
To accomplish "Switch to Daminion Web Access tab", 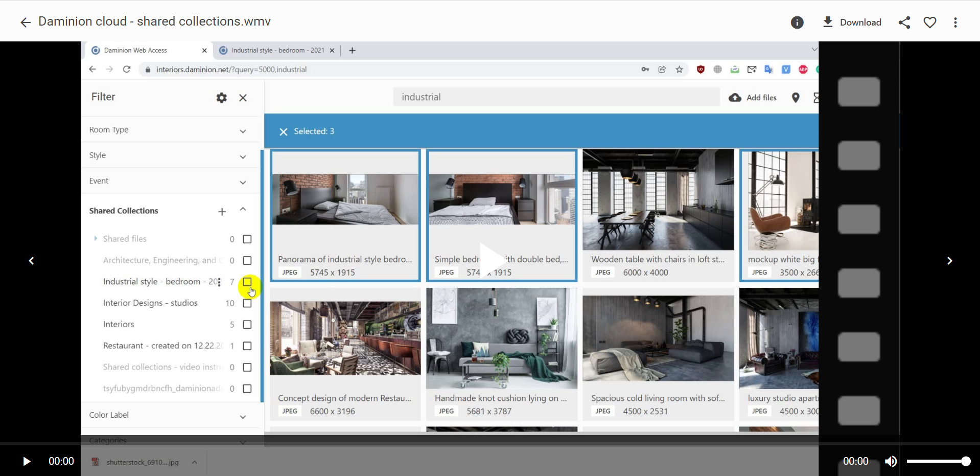I will 136,50.
